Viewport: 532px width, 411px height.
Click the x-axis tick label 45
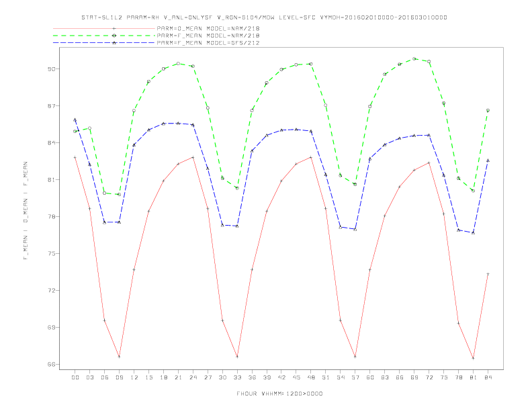(x=296, y=377)
